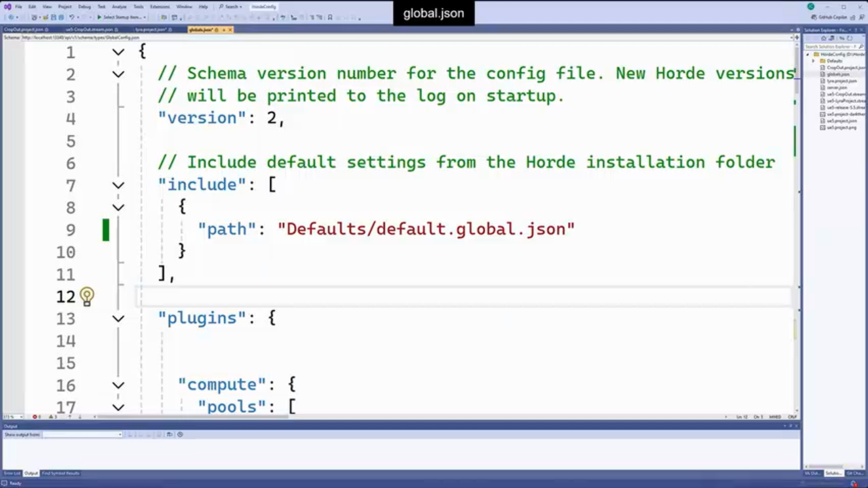Switch to the Error List tab
The image size is (868, 488).
(12, 473)
